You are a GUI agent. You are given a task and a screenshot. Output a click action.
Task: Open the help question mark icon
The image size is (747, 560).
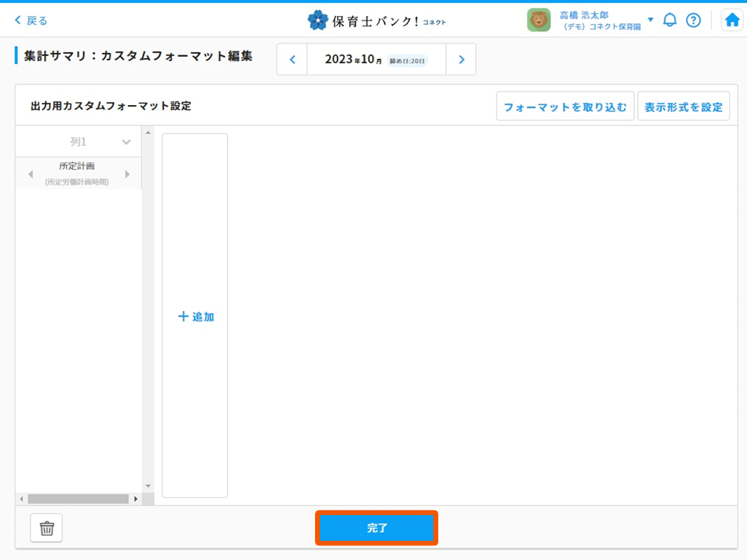693,20
